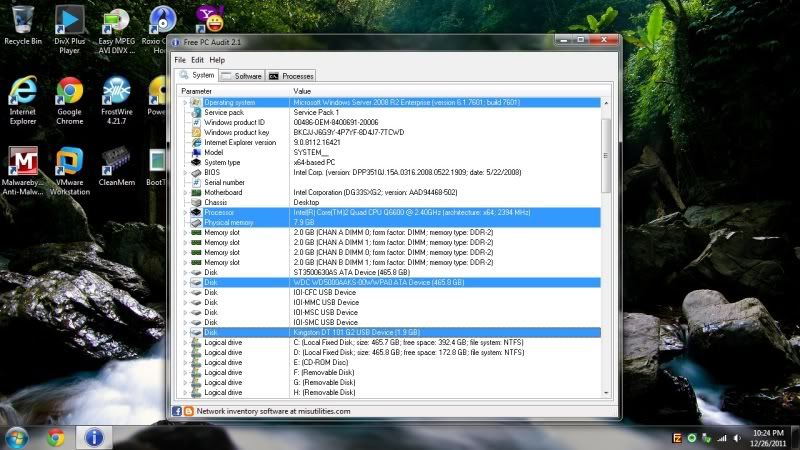Screen dimensions: 800x450
Task: Open DivX Plus Player desktop icon
Action: point(69,30)
